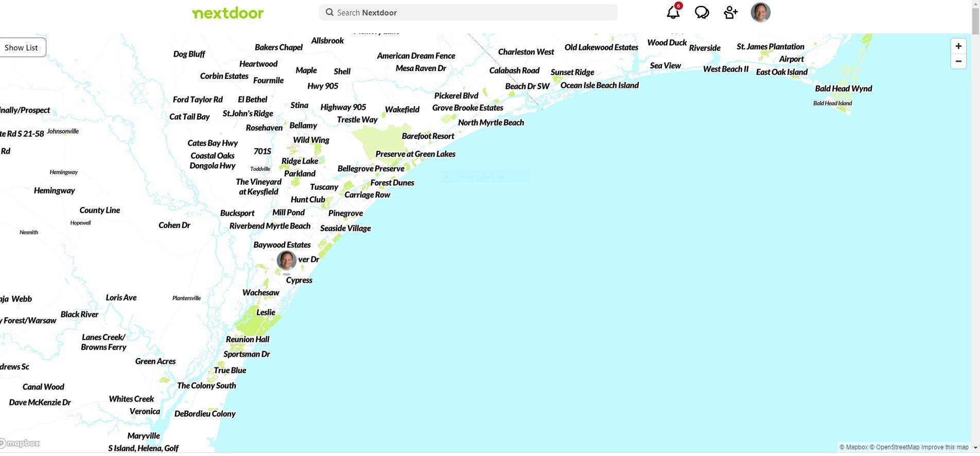The width and height of the screenshot is (980, 456).
Task: Click the Show List button
Action: click(x=22, y=47)
